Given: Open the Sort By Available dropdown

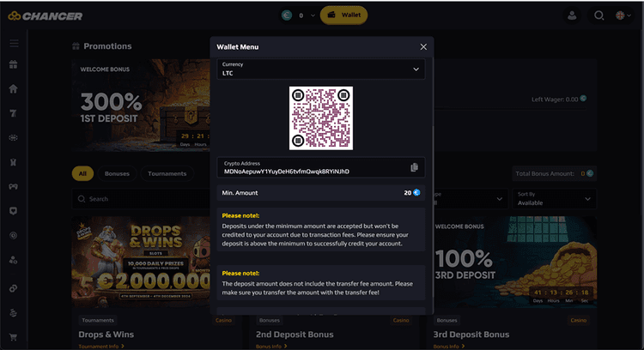Looking at the screenshot, I should tap(555, 199).
